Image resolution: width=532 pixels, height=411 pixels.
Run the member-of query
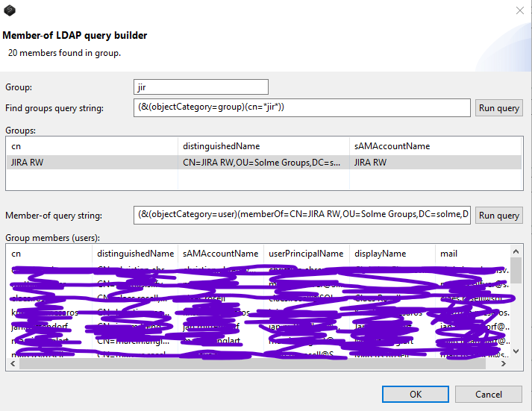coord(498,216)
